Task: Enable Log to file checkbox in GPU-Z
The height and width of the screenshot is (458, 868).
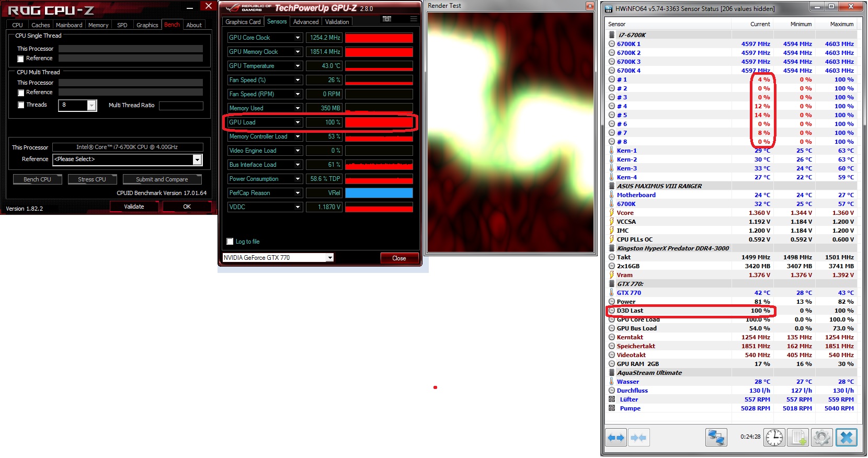Action: (x=230, y=242)
